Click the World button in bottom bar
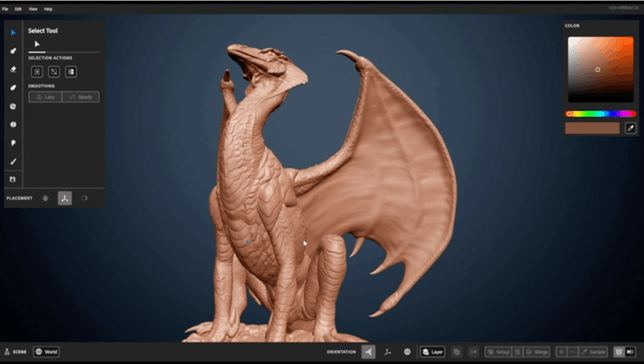The height and width of the screenshot is (364, 644). click(47, 352)
